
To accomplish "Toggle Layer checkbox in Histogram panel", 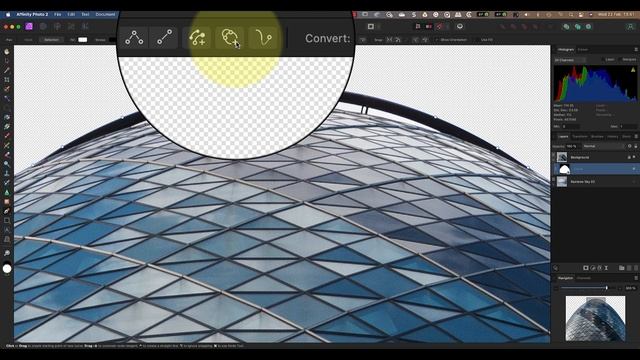I will click(x=602, y=60).
